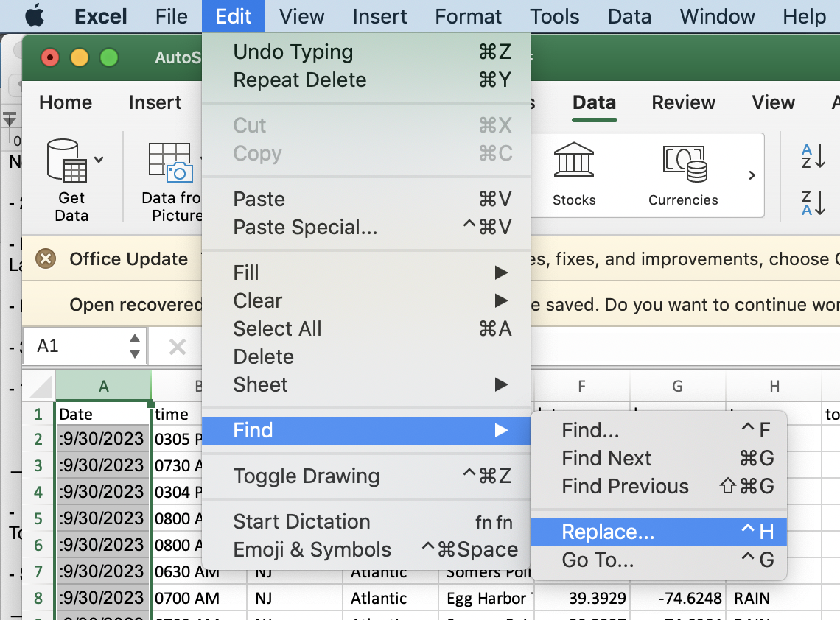
Task: Switch to the Insert ribbon tab
Action: 155,102
